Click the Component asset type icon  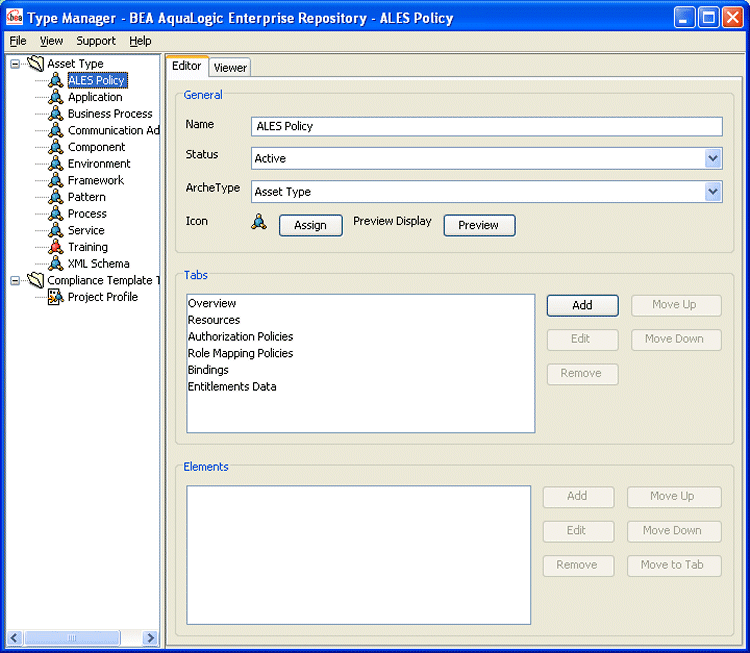(56, 147)
